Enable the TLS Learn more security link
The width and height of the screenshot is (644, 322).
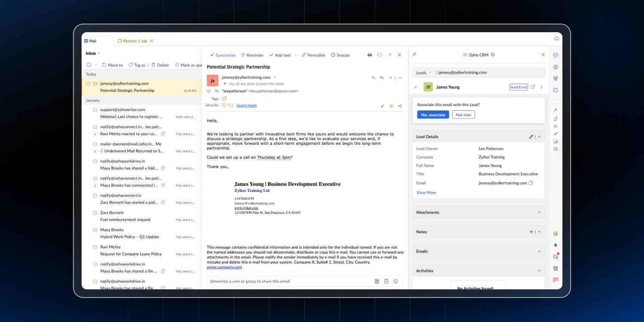[246, 105]
